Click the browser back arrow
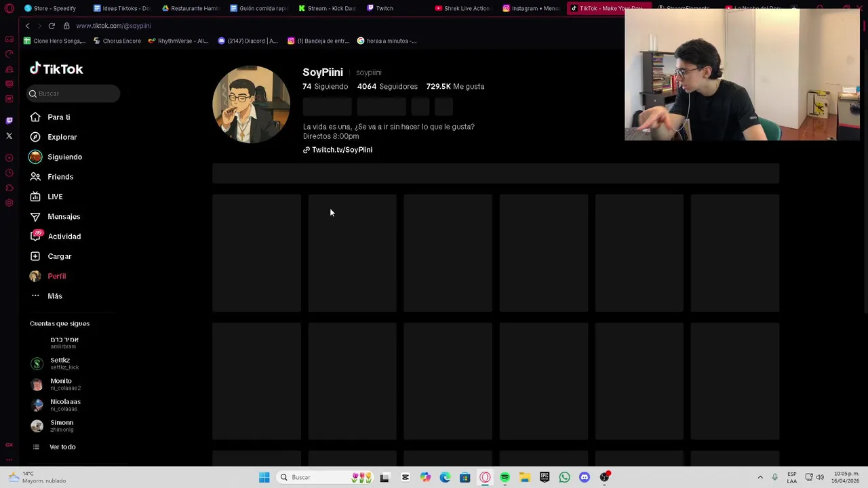The width and height of the screenshot is (868, 488). [x=27, y=26]
